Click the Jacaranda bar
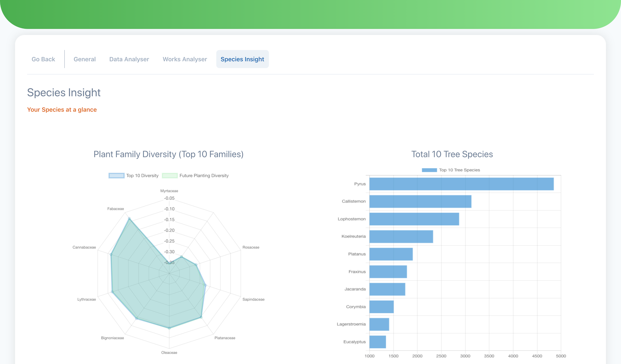This screenshot has height=364, width=621. click(387, 289)
